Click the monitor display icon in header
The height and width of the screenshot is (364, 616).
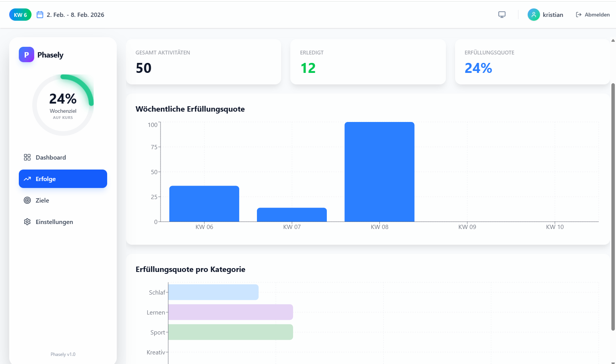coord(502,15)
